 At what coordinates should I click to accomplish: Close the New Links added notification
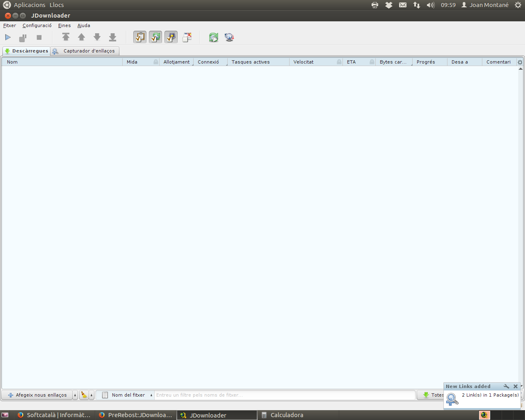516,386
